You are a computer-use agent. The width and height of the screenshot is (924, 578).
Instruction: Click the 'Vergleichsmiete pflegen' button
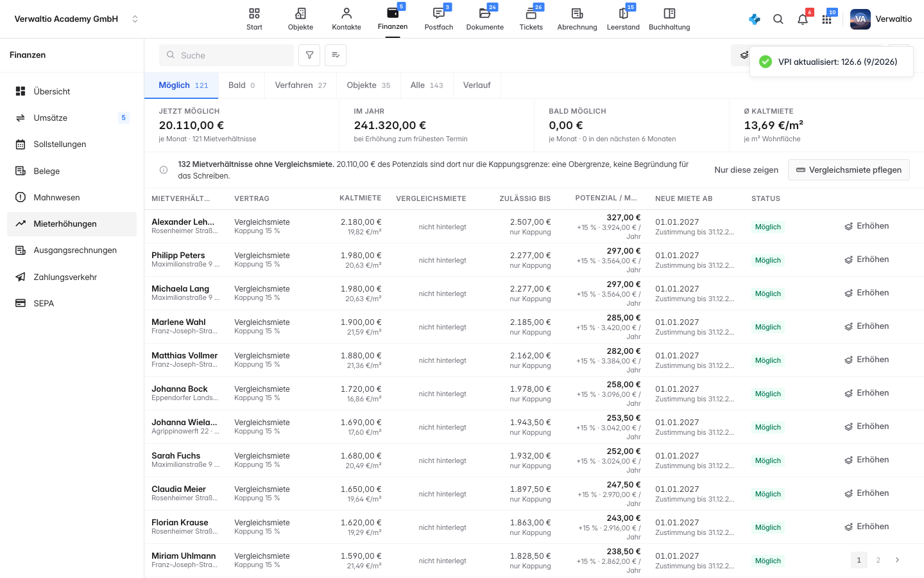point(849,170)
